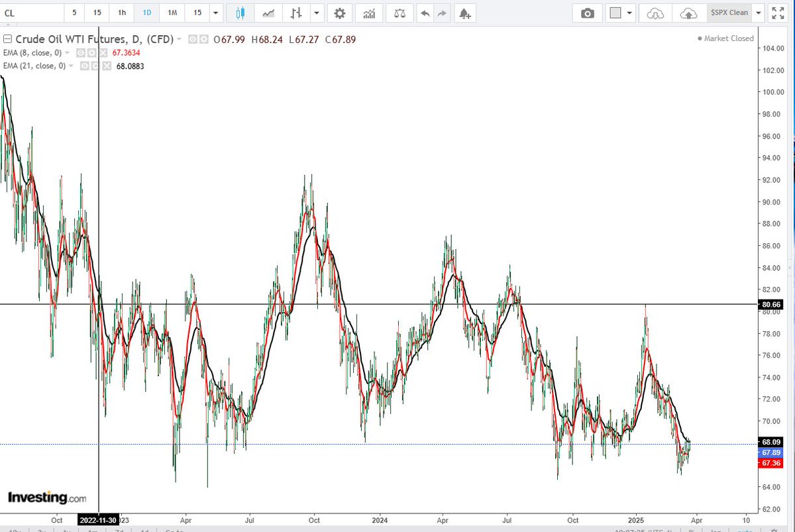Click the high value H68.24
This screenshot has width=795, height=532.
coord(267,39)
